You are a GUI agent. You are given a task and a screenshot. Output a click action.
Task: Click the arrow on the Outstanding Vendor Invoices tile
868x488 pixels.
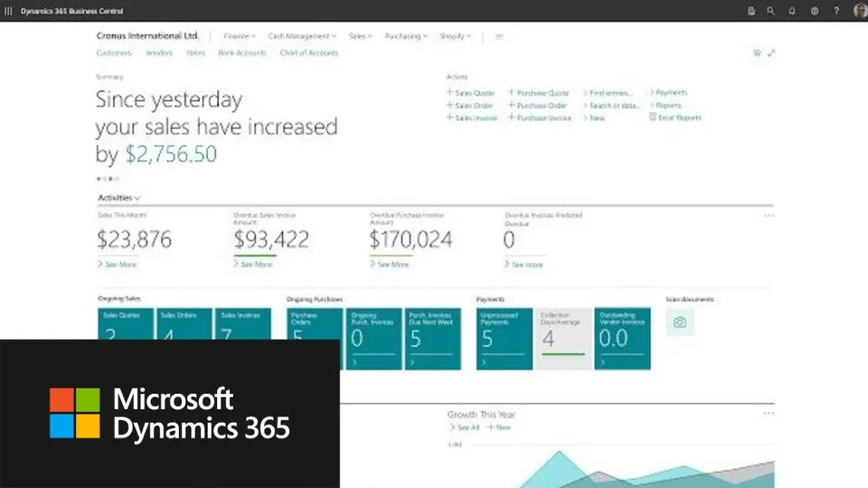602,362
